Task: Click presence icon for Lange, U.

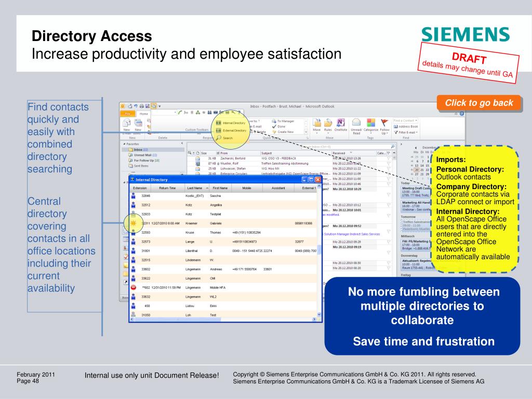Action: 134,242
